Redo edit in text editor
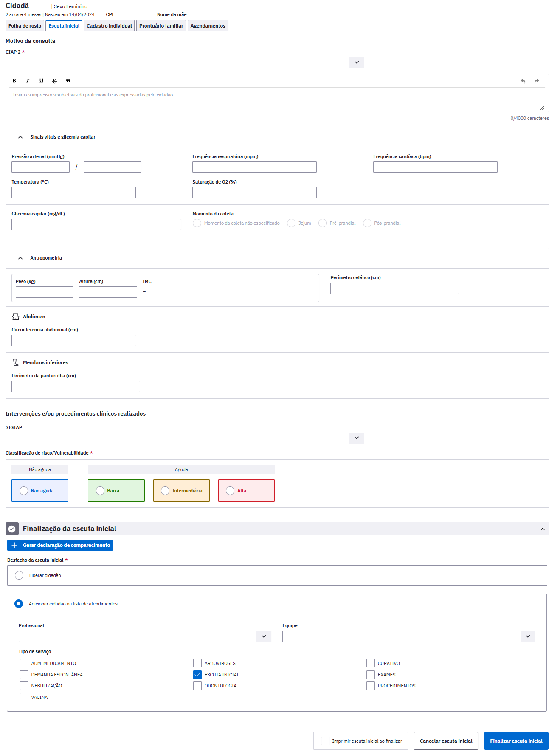Image resolution: width=560 pixels, height=755 pixels. 537,81
